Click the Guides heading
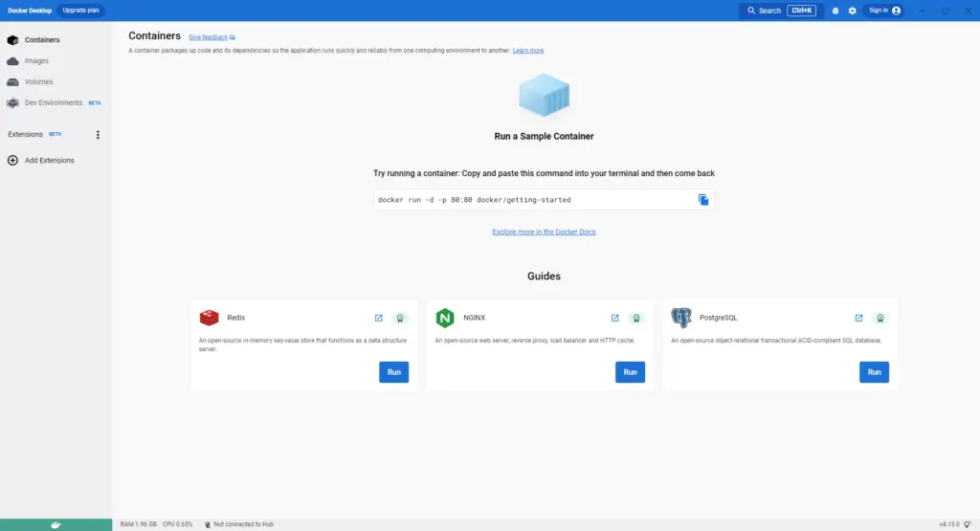The image size is (980, 531). pyautogui.click(x=544, y=277)
